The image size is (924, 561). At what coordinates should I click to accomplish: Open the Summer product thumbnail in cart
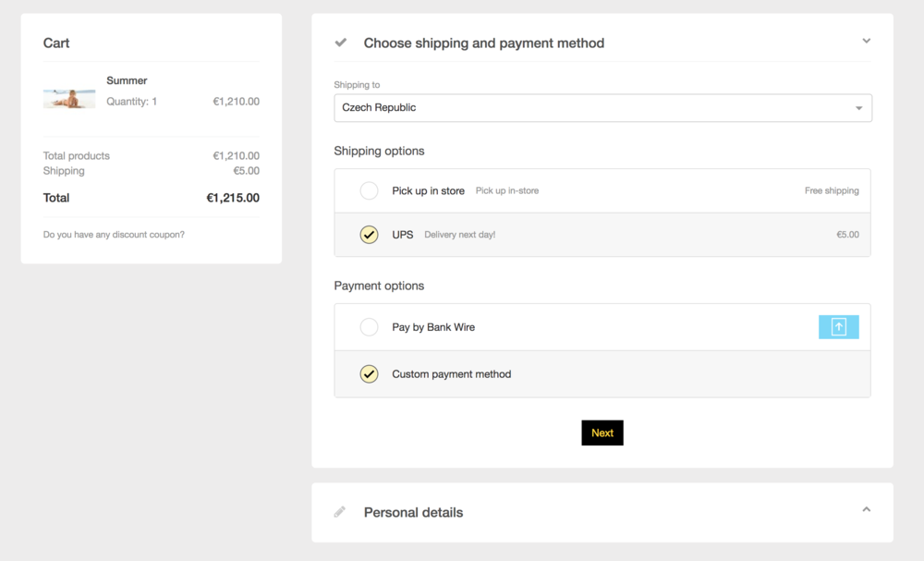click(69, 99)
